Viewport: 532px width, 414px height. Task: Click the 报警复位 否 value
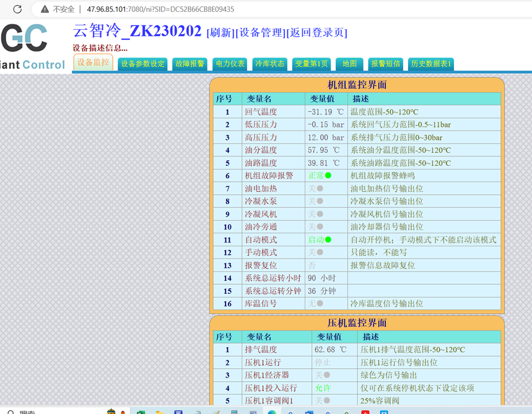point(312,265)
